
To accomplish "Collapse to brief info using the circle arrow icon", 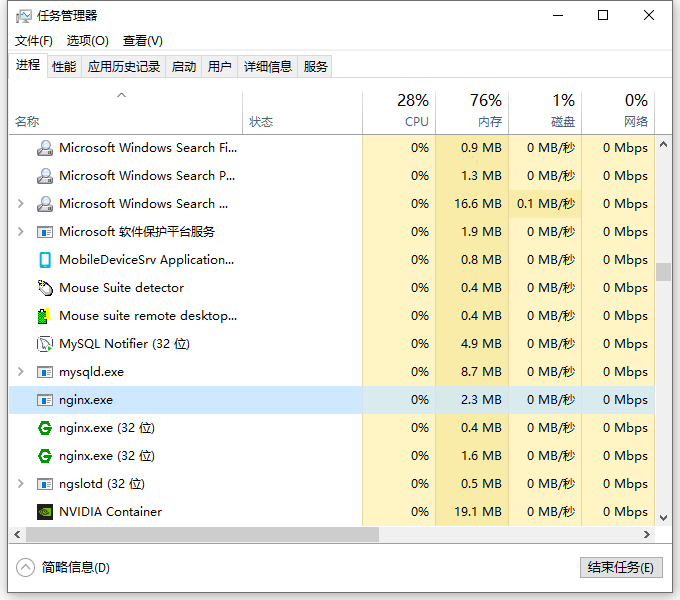I will point(25,567).
